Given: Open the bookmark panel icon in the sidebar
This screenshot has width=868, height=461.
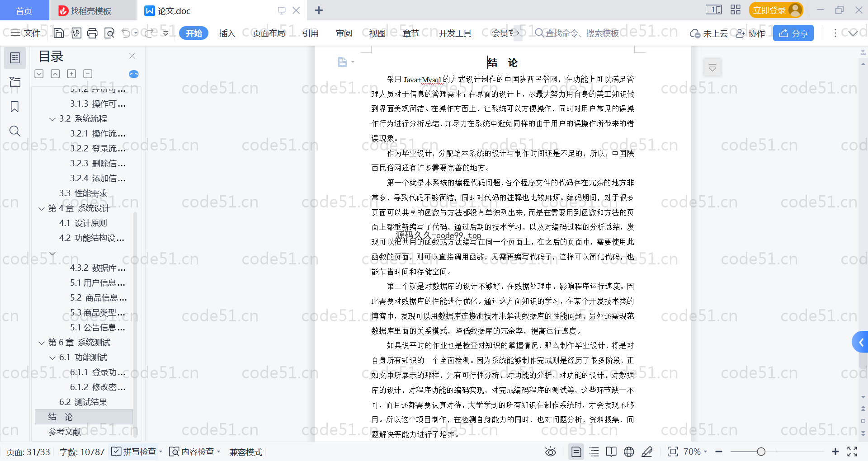Looking at the screenshot, I should (15, 107).
